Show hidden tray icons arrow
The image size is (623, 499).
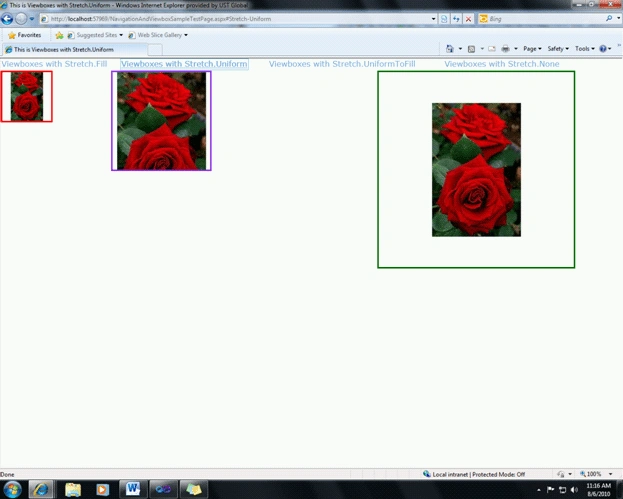coord(539,490)
